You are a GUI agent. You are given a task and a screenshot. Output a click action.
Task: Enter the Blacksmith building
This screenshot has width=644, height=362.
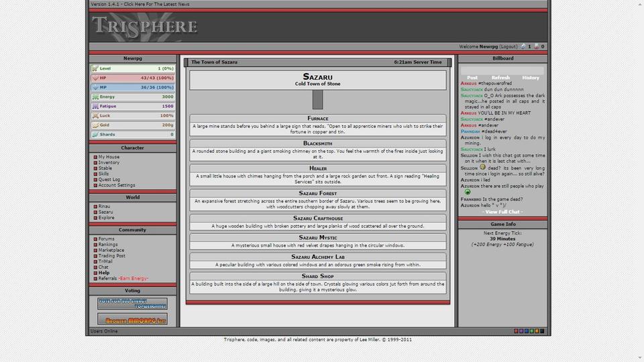[x=317, y=143]
